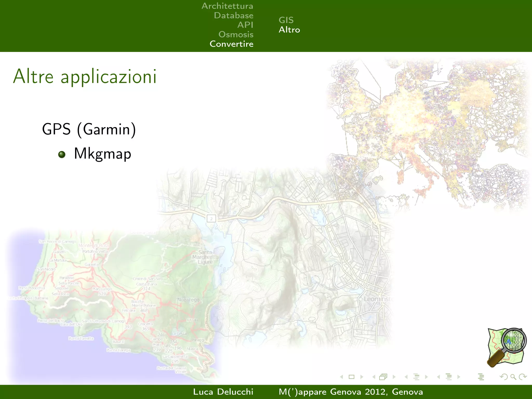532x399 pixels.
Task: Select the Altro subsection link
Action: (289, 30)
